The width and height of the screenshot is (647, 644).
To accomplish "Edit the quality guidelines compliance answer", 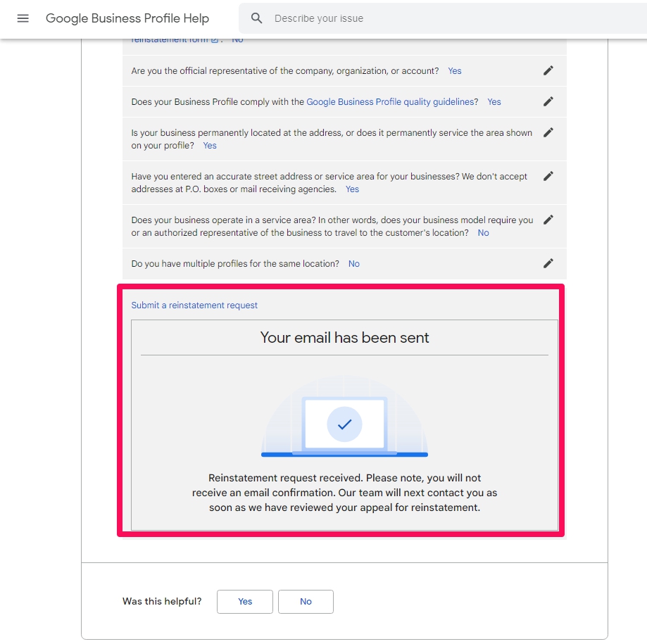I will (548, 101).
